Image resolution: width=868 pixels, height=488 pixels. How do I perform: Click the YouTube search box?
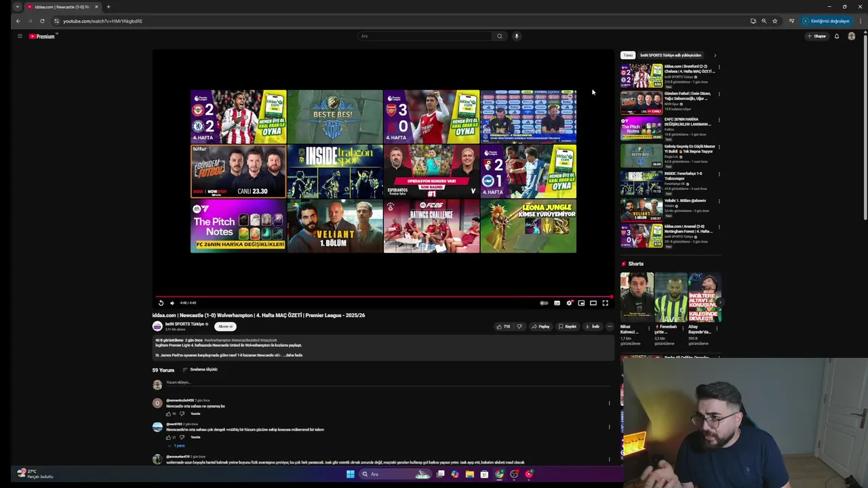tap(425, 36)
